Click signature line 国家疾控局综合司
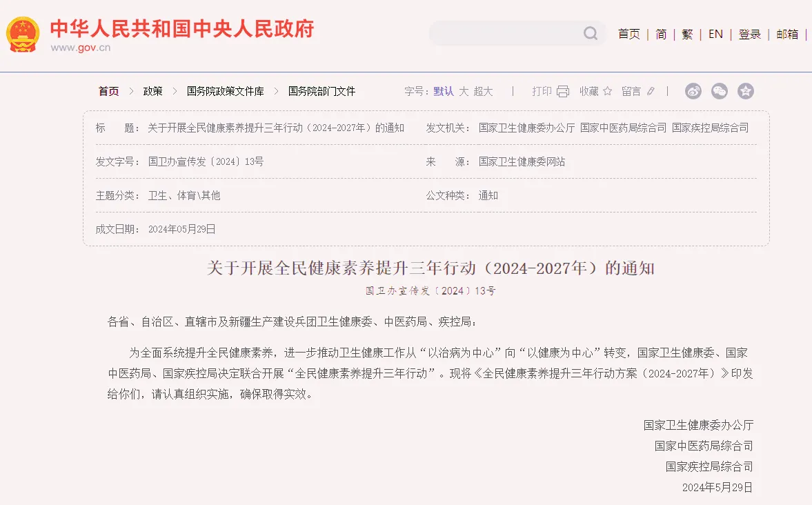The height and width of the screenshot is (505, 812). pyautogui.click(x=709, y=466)
